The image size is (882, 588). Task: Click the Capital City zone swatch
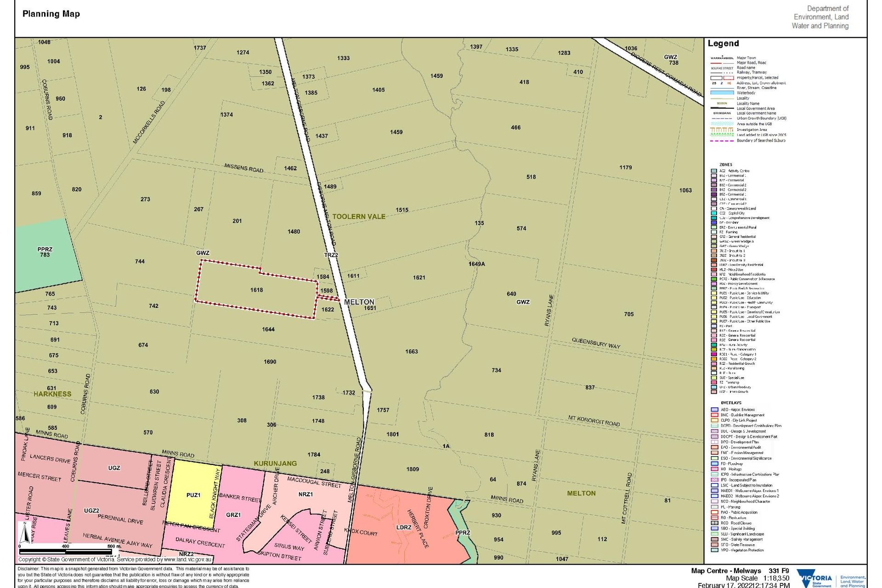pos(714,213)
